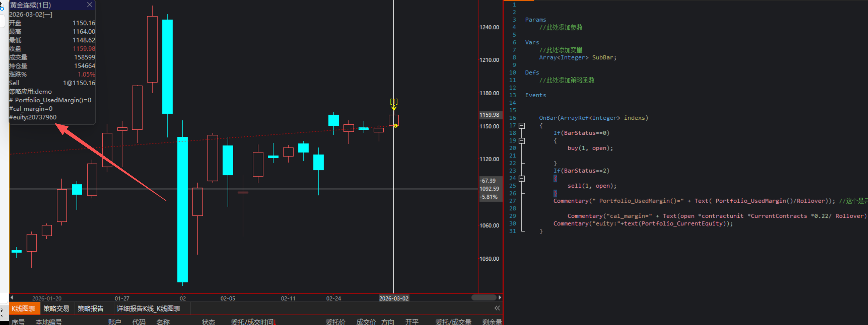Click the large cyan candlestick at 02
Viewport: 868px width, 325px height.
coord(183,209)
